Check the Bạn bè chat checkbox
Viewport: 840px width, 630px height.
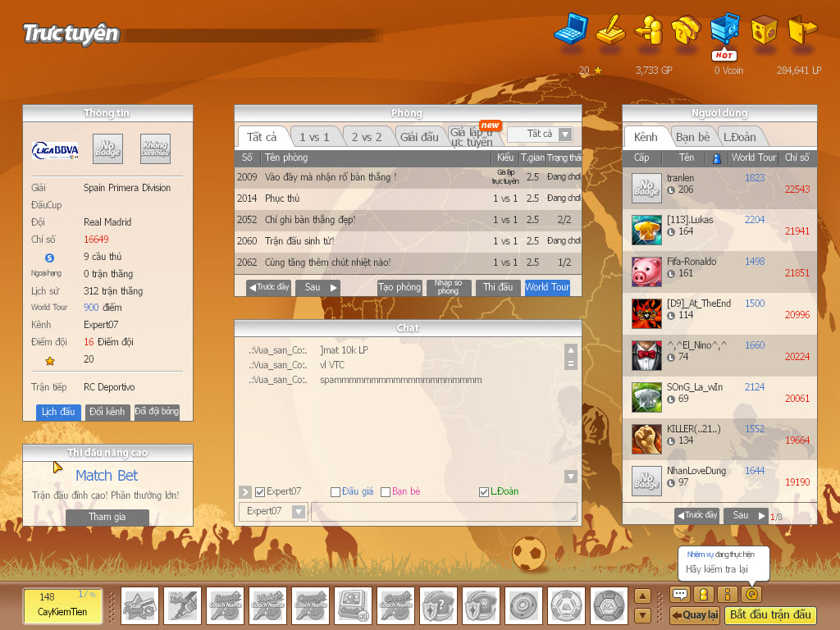[x=386, y=491]
